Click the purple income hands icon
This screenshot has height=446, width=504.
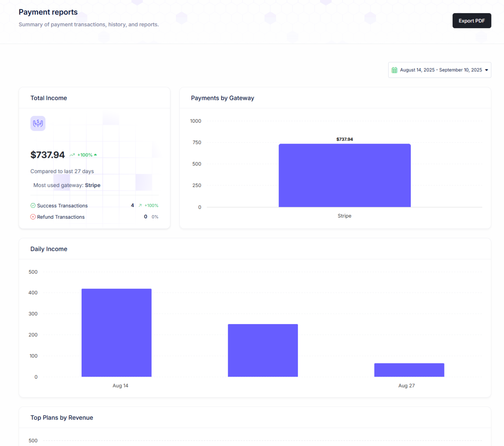[38, 124]
